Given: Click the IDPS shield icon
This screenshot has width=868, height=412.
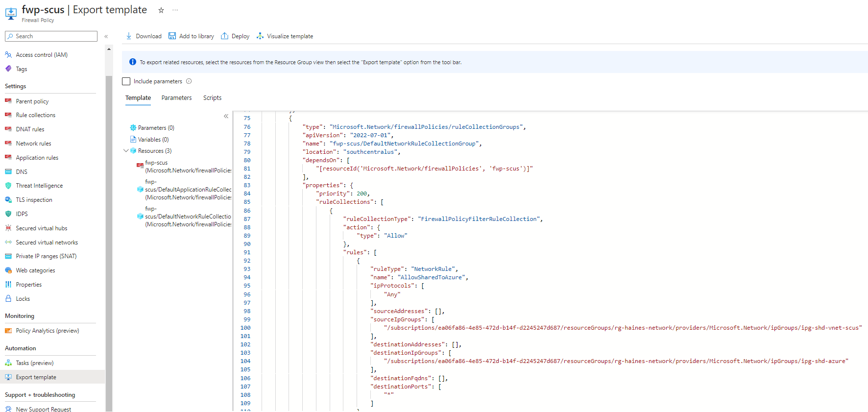Looking at the screenshot, I should pyautogui.click(x=8, y=214).
